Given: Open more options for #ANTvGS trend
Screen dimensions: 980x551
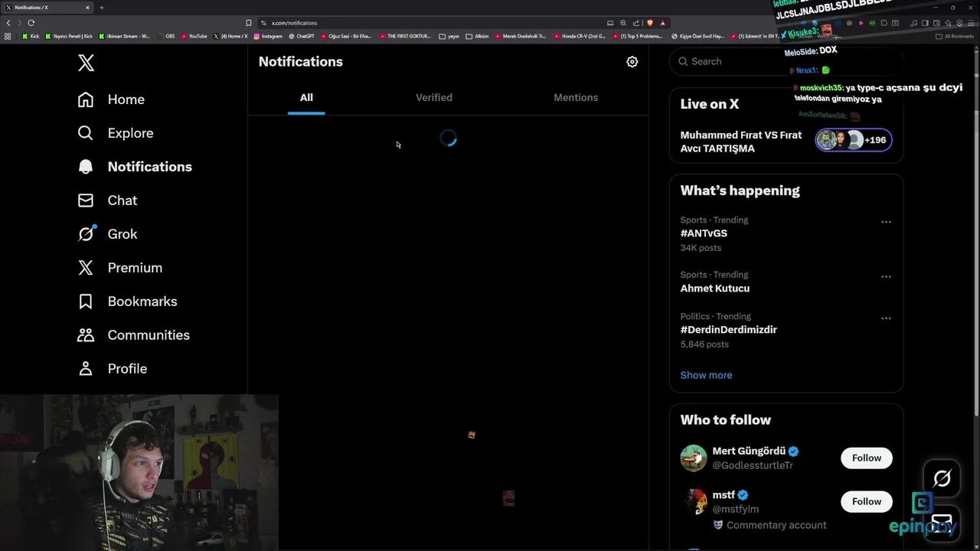Looking at the screenshot, I should [x=886, y=222].
